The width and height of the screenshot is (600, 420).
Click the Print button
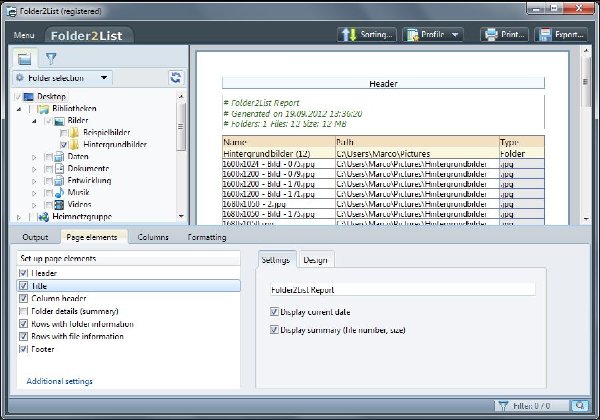(504, 34)
